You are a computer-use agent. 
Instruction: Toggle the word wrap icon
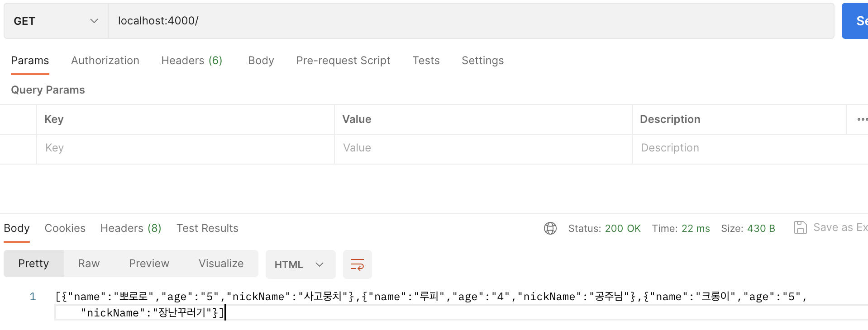pos(357,264)
